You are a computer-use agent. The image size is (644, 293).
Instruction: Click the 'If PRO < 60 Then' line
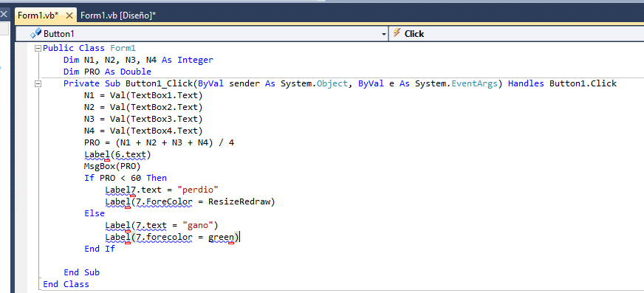point(126,178)
